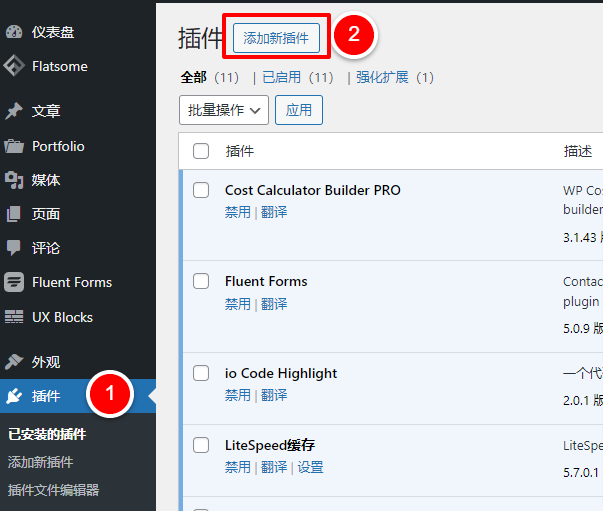Click the 插件 column header
The height and width of the screenshot is (511, 603).
[240, 151]
